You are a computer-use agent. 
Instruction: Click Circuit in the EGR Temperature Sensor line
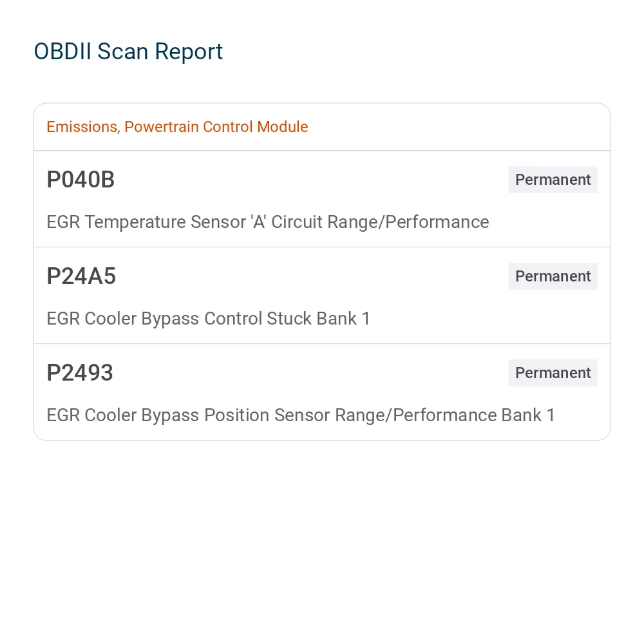coord(297,222)
